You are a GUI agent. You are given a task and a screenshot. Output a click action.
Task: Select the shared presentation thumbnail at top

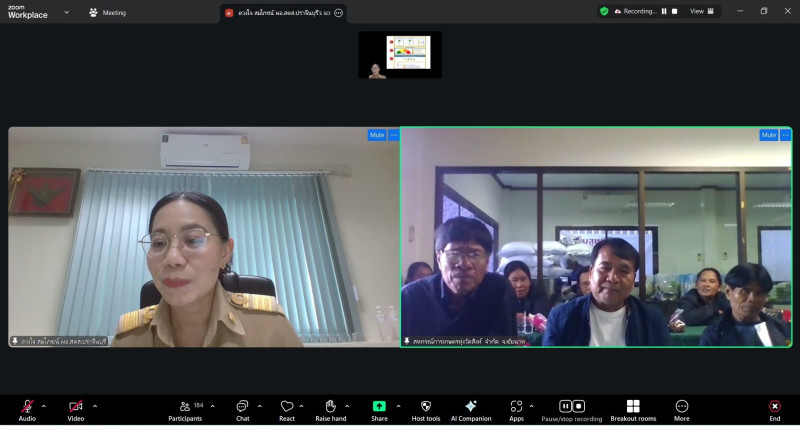pos(400,54)
